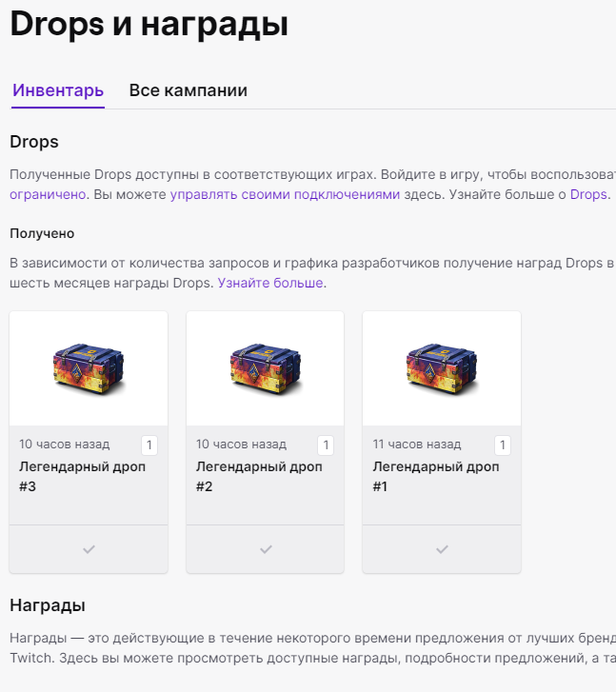Open the Узнайте больше link
Image resolution: width=616 pixels, height=692 pixels.
tap(271, 283)
